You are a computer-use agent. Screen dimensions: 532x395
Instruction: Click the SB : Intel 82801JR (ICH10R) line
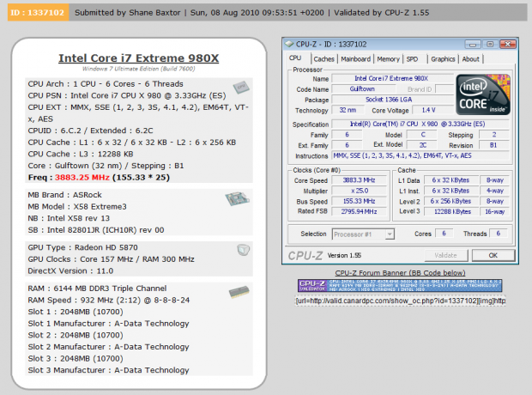[96, 230]
